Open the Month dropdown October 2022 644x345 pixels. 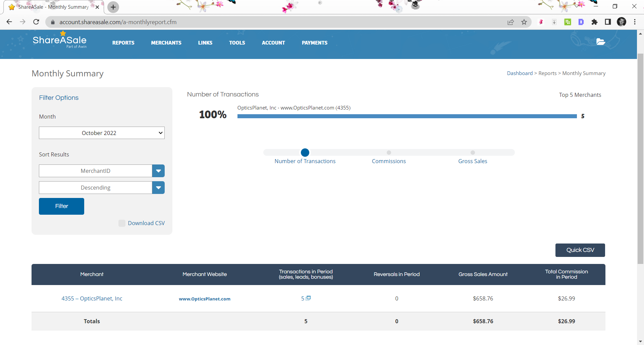[102, 133]
